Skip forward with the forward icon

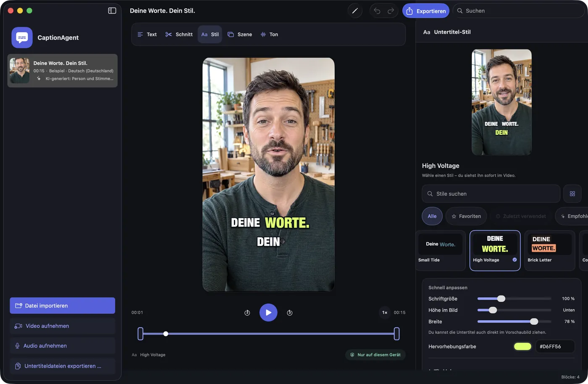tap(290, 313)
